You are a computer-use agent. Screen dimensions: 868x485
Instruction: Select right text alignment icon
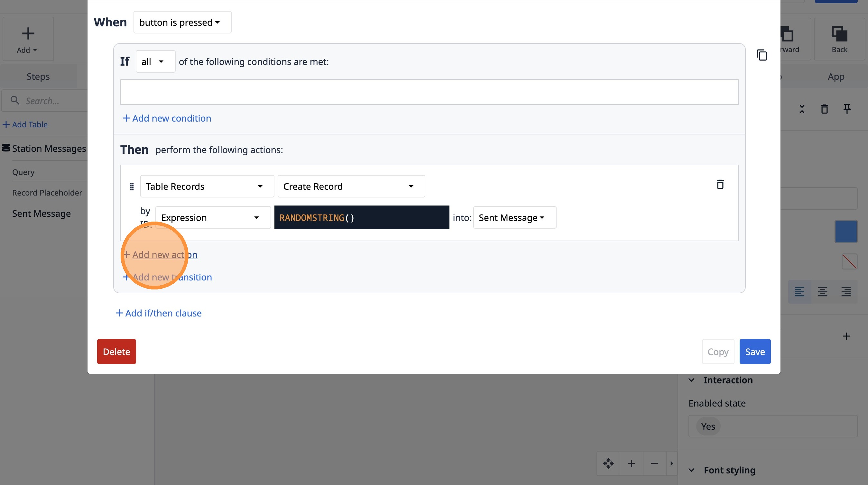[x=846, y=291]
